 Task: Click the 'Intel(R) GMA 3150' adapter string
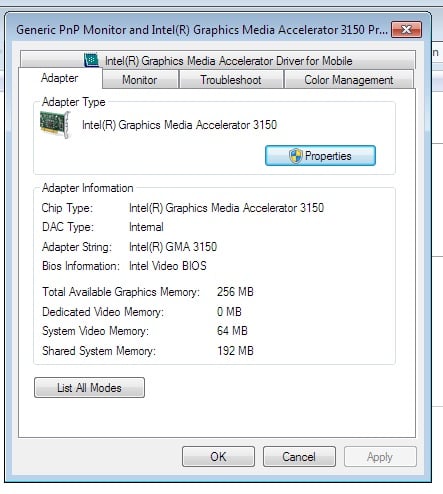[173, 247]
